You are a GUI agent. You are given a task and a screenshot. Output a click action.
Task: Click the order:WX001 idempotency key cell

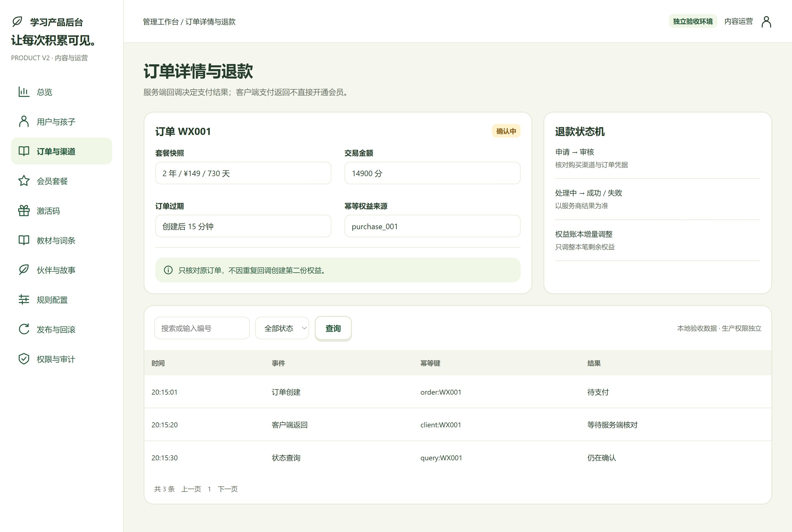(441, 392)
